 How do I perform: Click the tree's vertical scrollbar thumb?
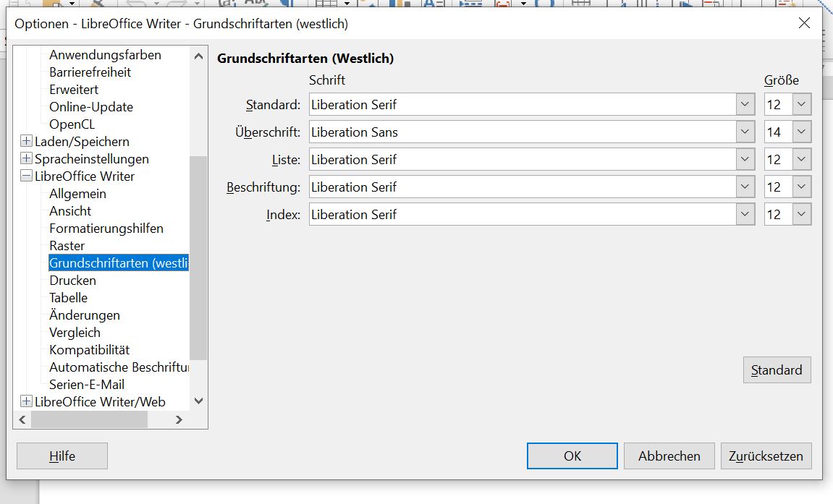tap(198, 258)
